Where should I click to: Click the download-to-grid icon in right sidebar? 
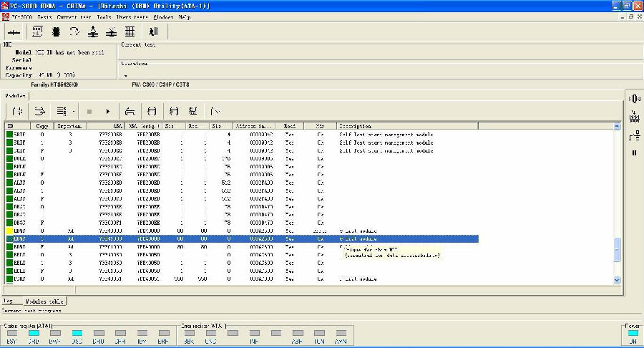pyautogui.click(x=634, y=117)
